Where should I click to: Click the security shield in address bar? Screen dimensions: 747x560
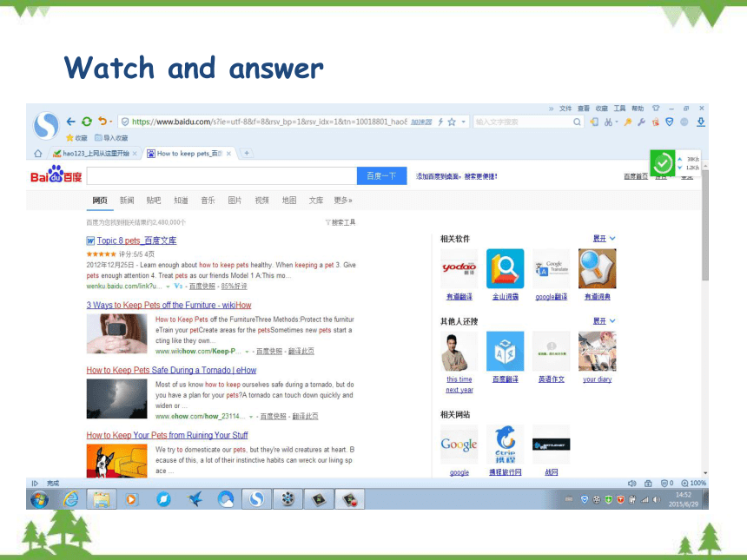click(125, 122)
